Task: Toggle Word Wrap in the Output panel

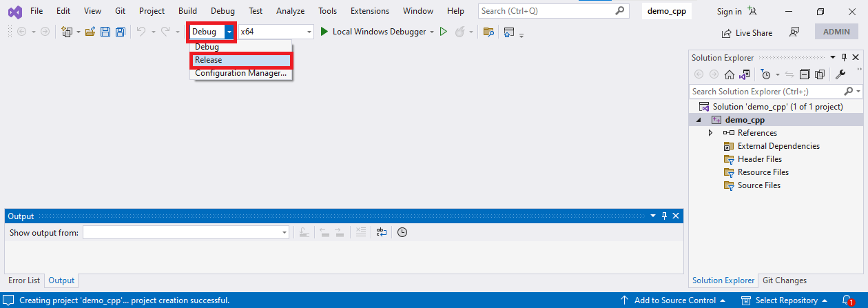Action: click(x=382, y=232)
